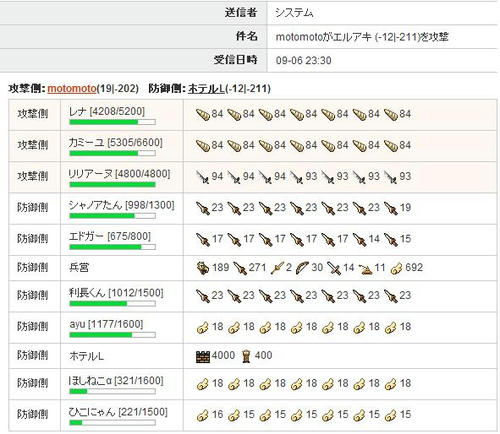Select the bow icon beside 30 in 兵営 row
The width and height of the screenshot is (500, 434).
302,268
